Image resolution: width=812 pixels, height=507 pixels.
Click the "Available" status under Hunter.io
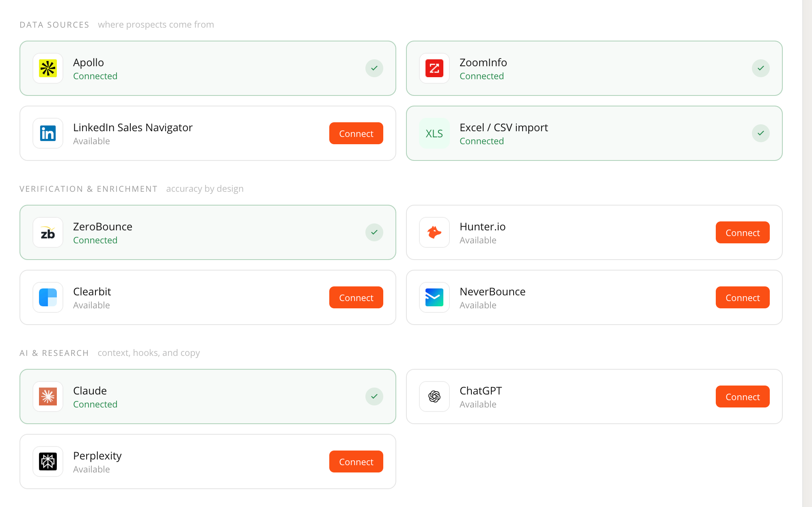tap(478, 240)
